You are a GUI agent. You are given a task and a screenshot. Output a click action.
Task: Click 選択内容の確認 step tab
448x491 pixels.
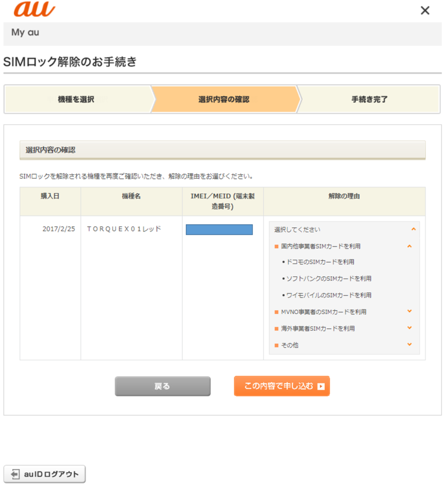click(224, 100)
